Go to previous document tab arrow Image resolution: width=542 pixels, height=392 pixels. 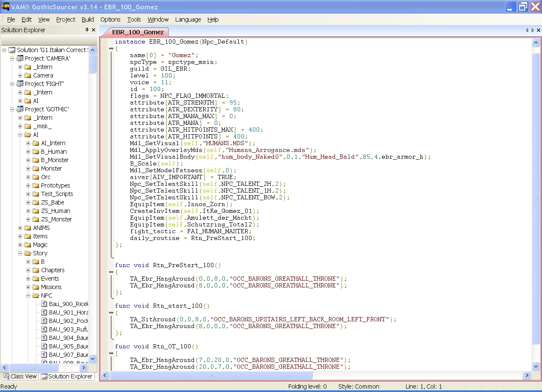(x=527, y=30)
